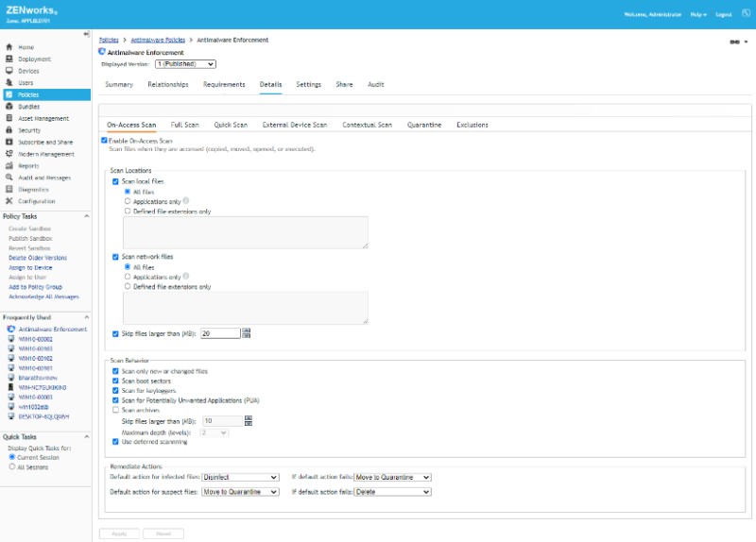756x542 pixels.
Task: Click the Logout link
Action: coord(724,14)
